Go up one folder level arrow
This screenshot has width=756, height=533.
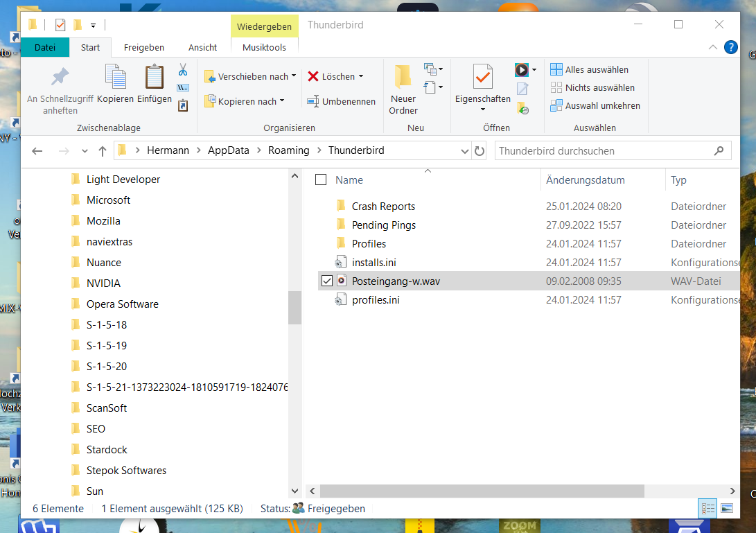click(x=103, y=151)
